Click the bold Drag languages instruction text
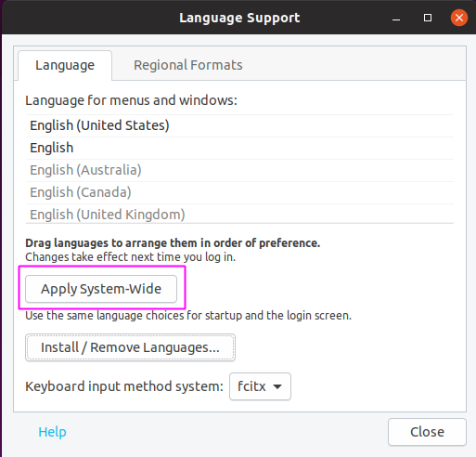The height and width of the screenshot is (457, 476). (173, 243)
